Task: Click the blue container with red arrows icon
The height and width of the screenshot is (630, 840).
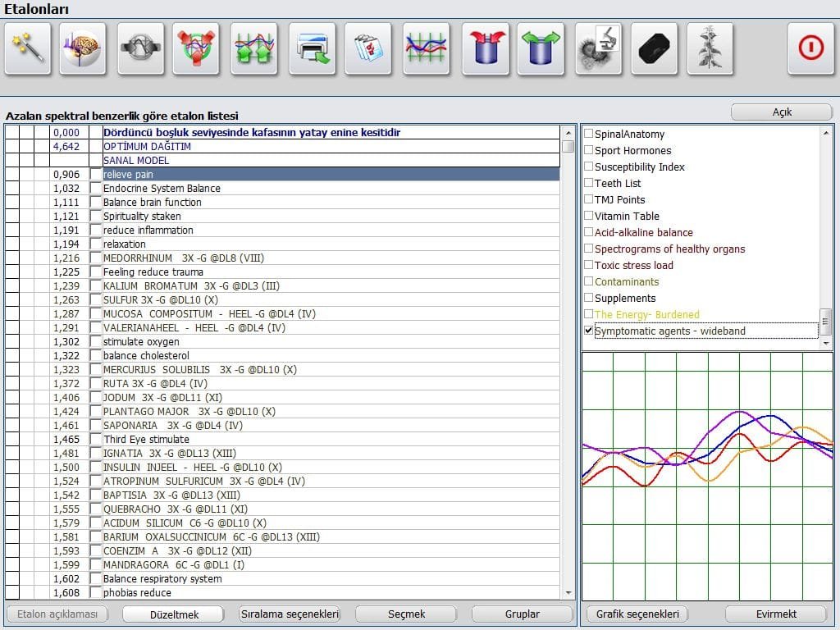Action: coord(485,48)
